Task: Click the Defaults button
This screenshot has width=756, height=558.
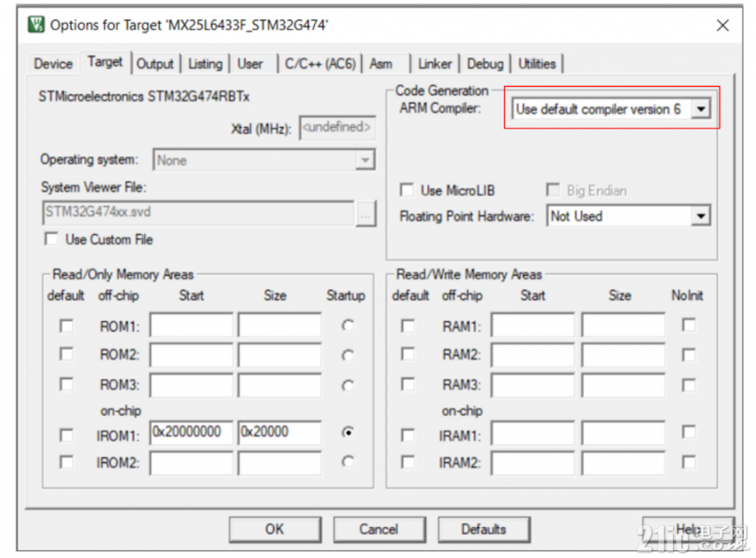Action: pos(484,529)
